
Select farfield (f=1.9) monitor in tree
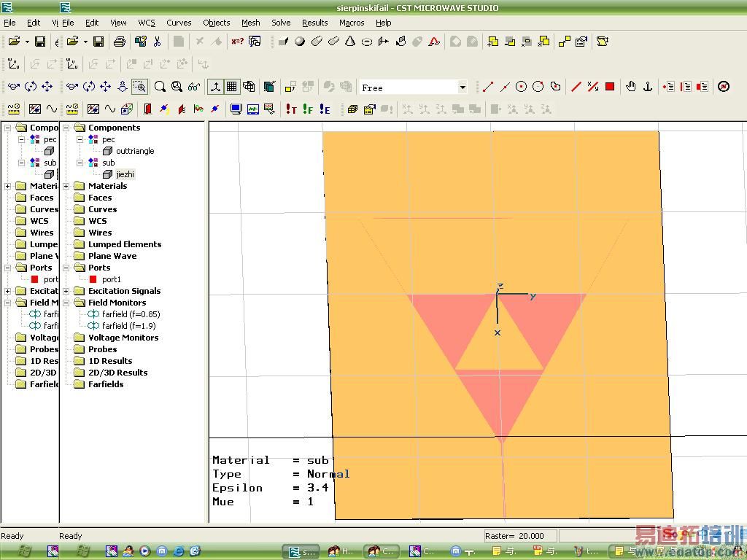tap(128, 326)
